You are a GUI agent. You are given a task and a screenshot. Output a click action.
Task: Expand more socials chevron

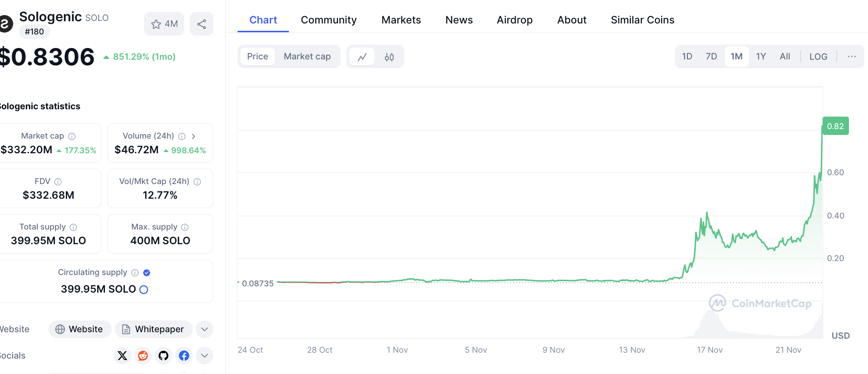coord(205,356)
